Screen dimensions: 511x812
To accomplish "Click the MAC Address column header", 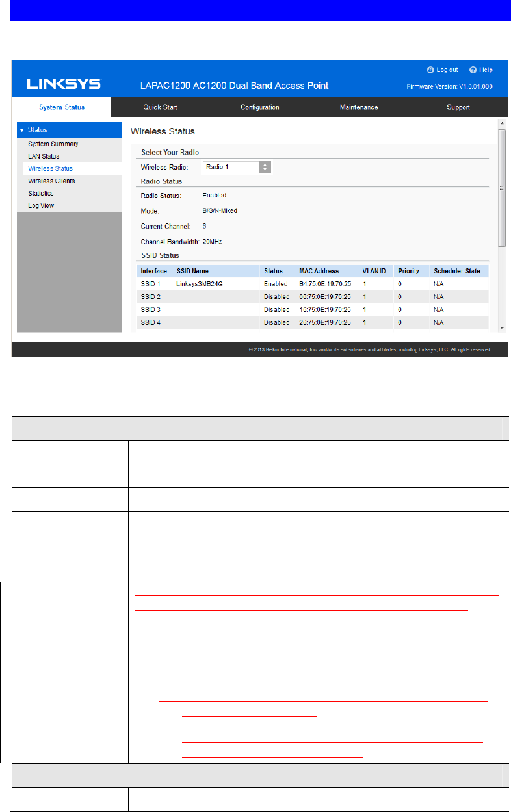I will point(319,271).
